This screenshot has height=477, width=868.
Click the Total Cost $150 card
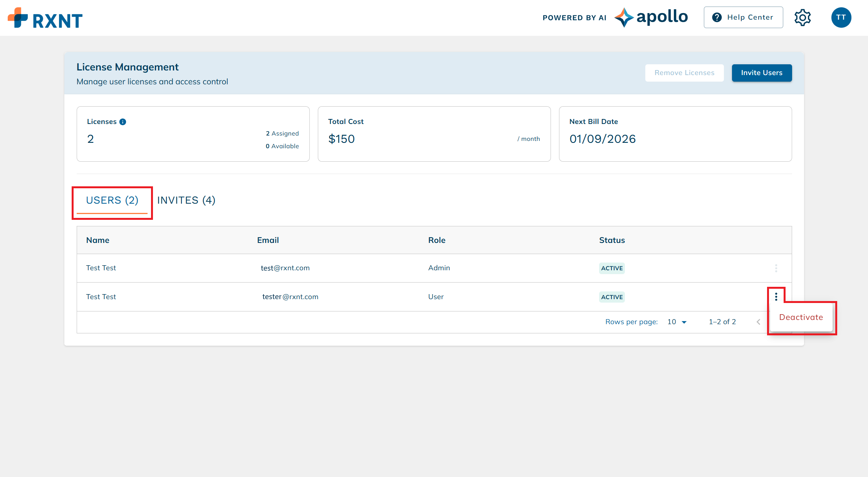[x=434, y=134]
